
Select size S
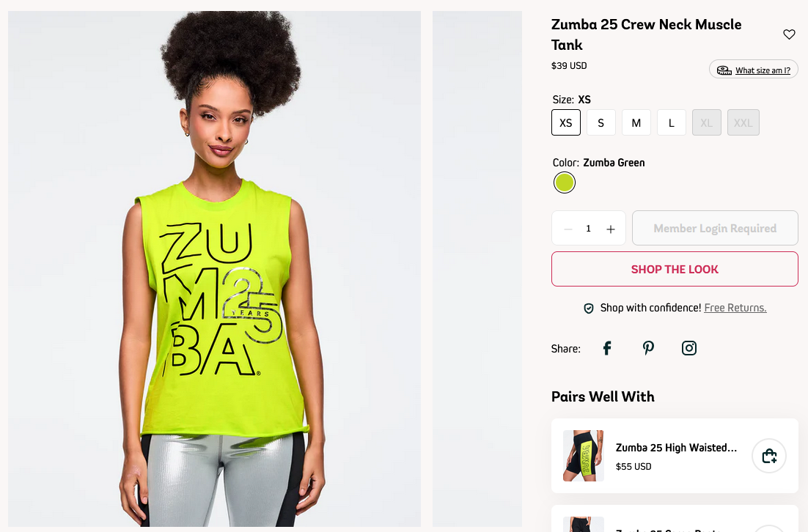point(601,122)
